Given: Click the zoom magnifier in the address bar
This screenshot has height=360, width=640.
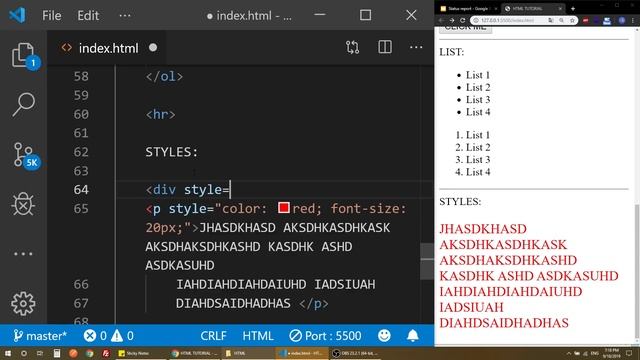Looking at the screenshot, I should pos(562,20).
